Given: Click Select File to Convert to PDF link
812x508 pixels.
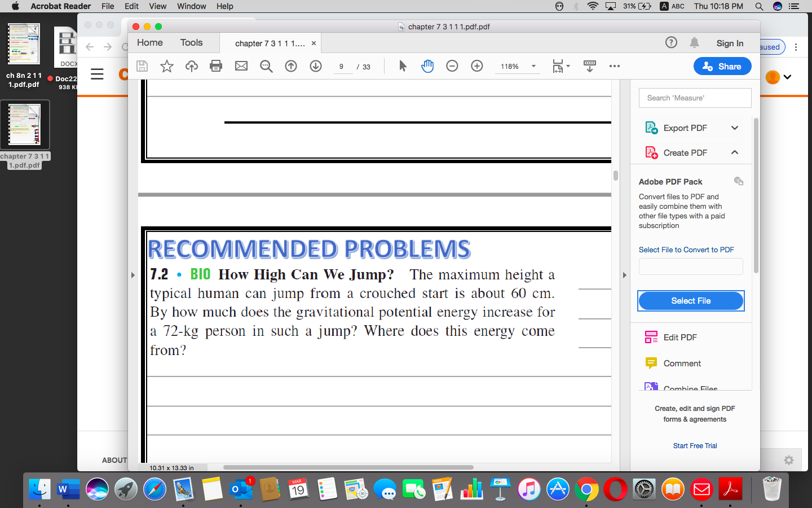Looking at the screenshot, I should click(686, 249).
